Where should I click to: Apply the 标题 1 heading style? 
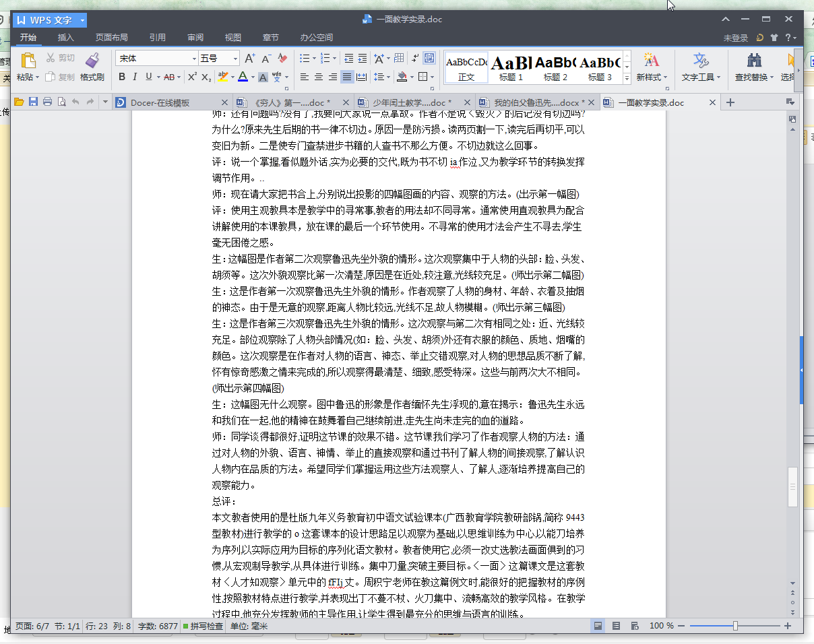point(511,67)
